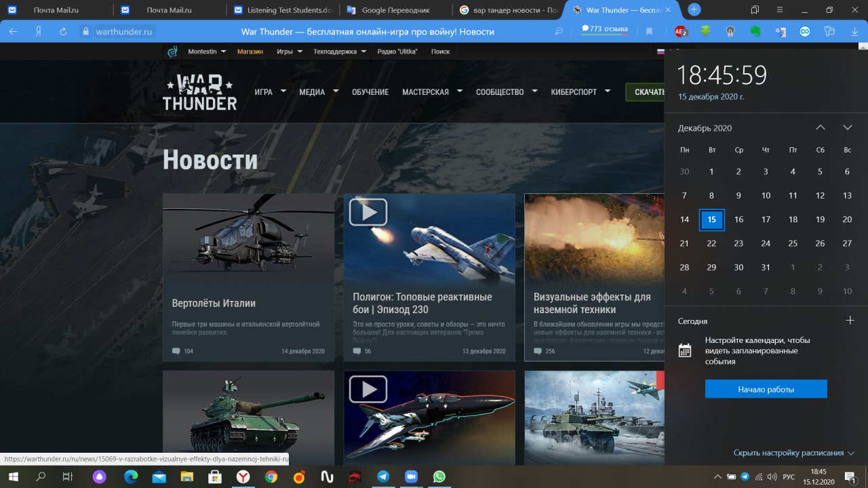The height and width of the screenshot is (488, 868).
Task: Open the Windows Start menu
Action: [x=13, y=477]
